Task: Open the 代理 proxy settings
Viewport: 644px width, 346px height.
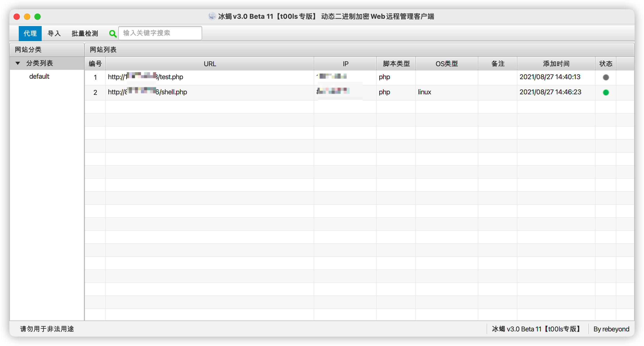Action: tap(30, 33)
